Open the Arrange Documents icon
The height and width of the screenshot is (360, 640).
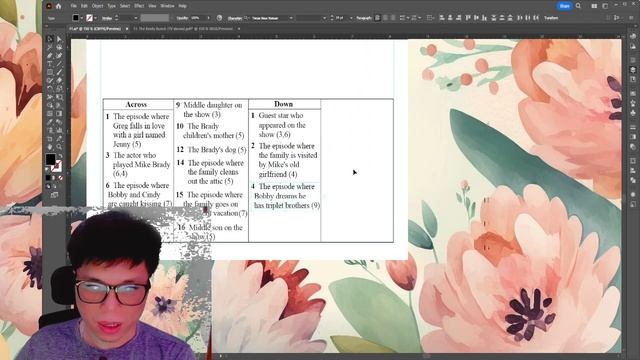(594, 6)
